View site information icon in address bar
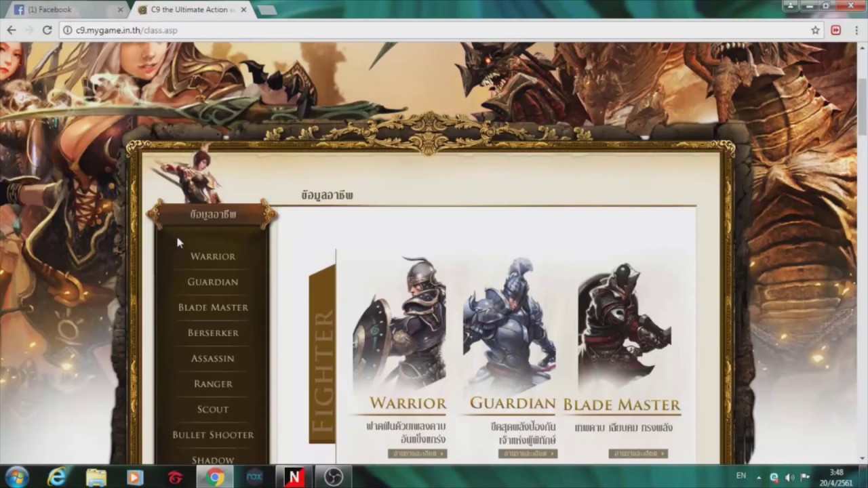The height and width of the screenshot is (488, 868). [x=67, y=30]
